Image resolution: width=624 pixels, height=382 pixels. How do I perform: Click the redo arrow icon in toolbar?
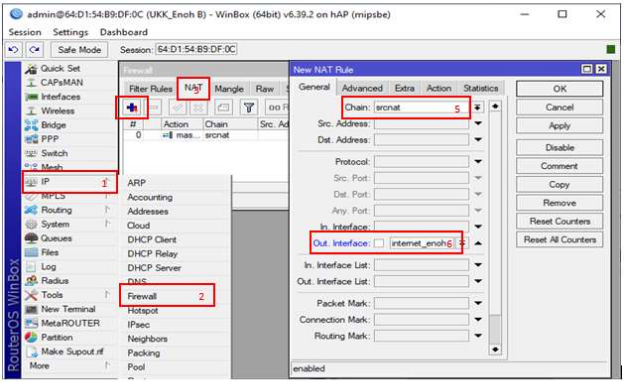pyautogui.click(x=35, y=50)
